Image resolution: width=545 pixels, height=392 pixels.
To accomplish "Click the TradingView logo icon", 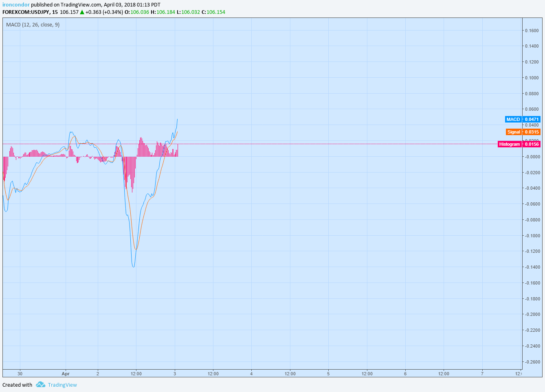I will (40, 385).
